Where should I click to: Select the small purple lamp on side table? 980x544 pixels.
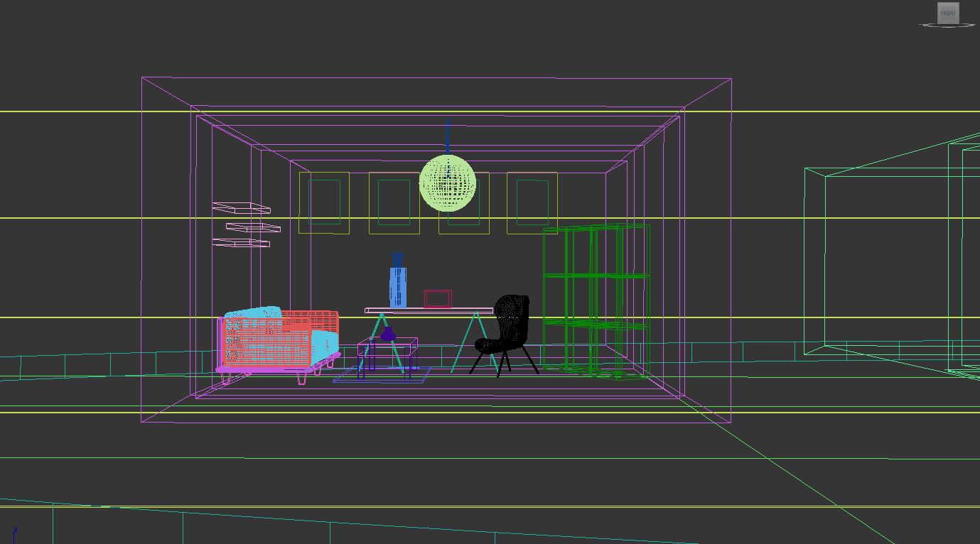(387, 334)
